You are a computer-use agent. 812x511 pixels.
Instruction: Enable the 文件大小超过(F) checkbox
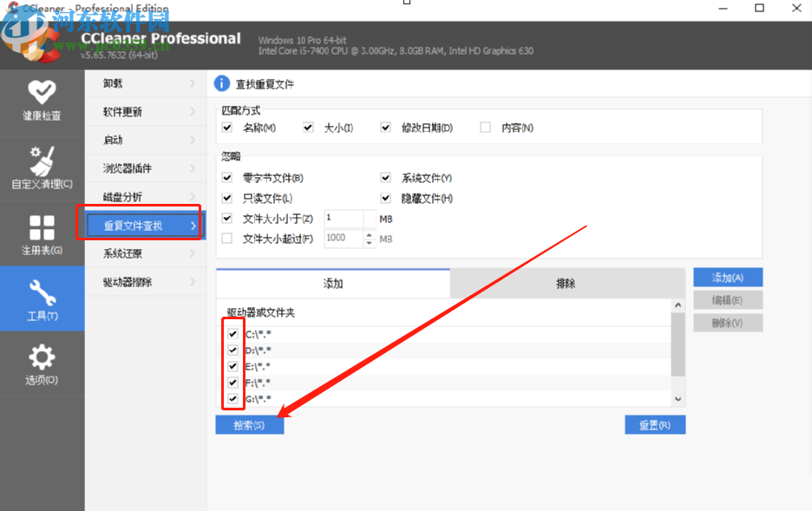coord(226,239)
